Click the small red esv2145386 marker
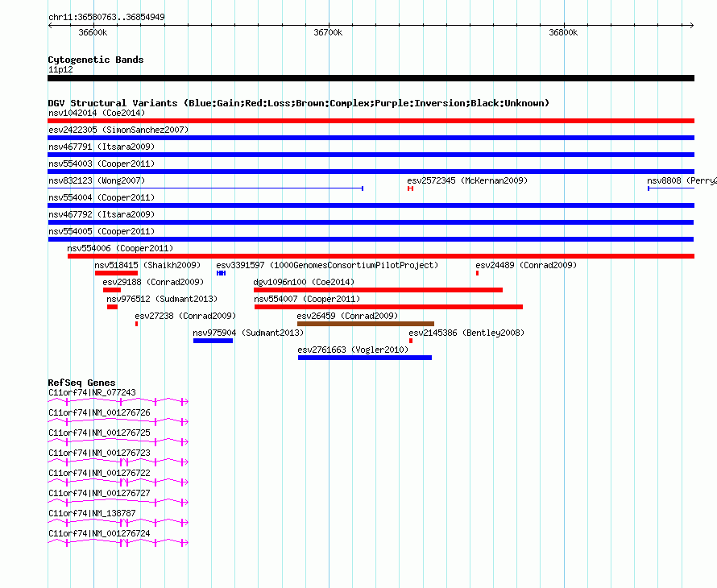 pos(411,341)
